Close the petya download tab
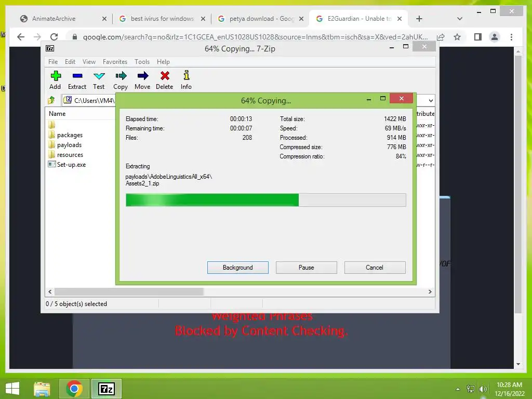This screenshot has width=532, height=399. (x=301, y=19)
